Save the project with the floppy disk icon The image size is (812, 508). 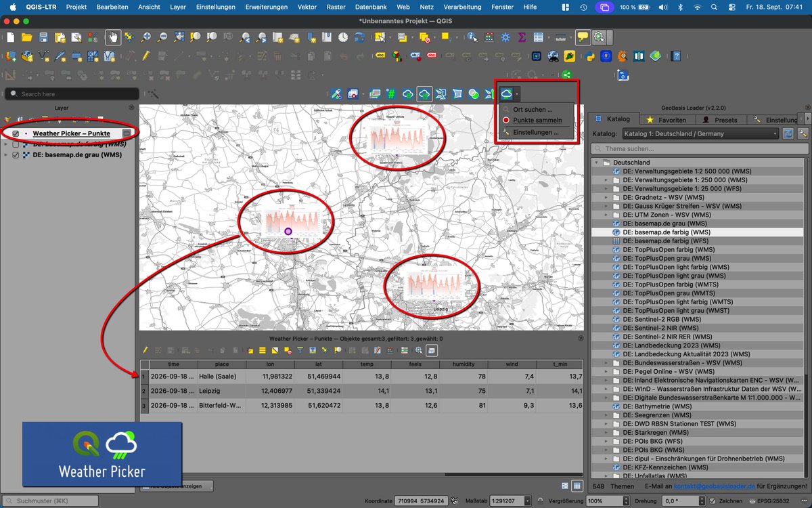43,37
